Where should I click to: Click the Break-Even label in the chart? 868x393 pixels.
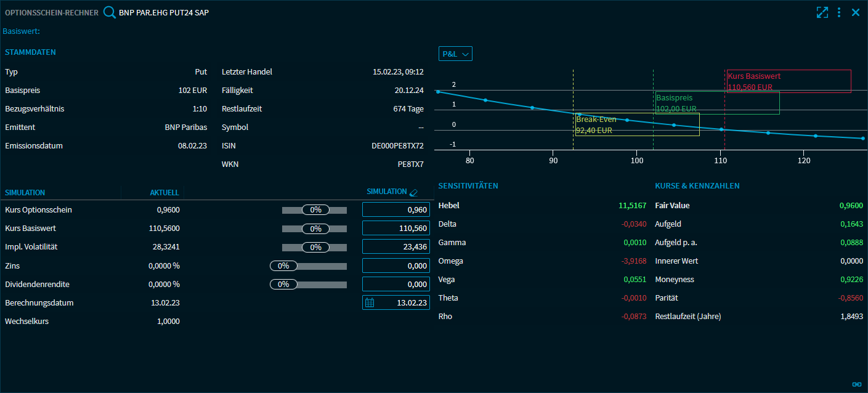596,120
